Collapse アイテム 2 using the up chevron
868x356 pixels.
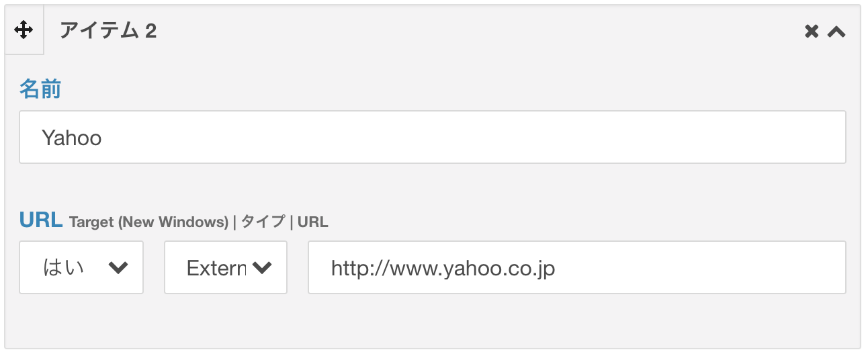(x=836, y=31)
